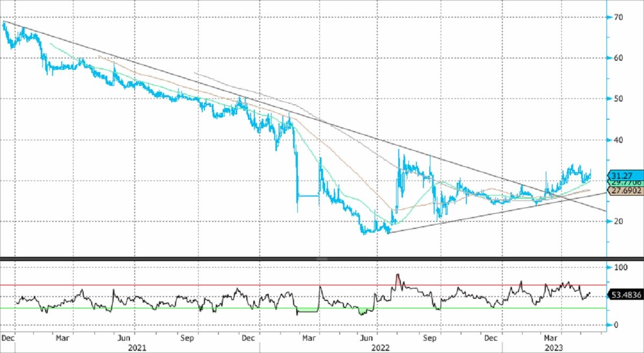Click the 100 label on the oscillator axis
This screenshot has width=644, height=353.
pos(620,267)
